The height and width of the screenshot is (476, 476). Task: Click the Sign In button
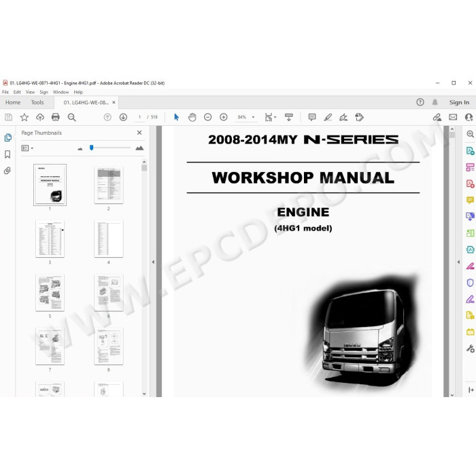click(x=459, y=103)
